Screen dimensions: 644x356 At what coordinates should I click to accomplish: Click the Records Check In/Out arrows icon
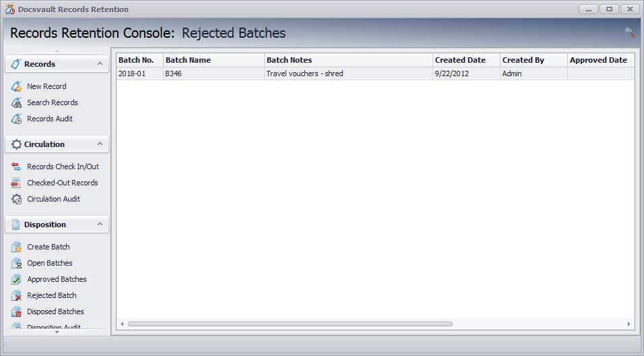tap(16, 167)
